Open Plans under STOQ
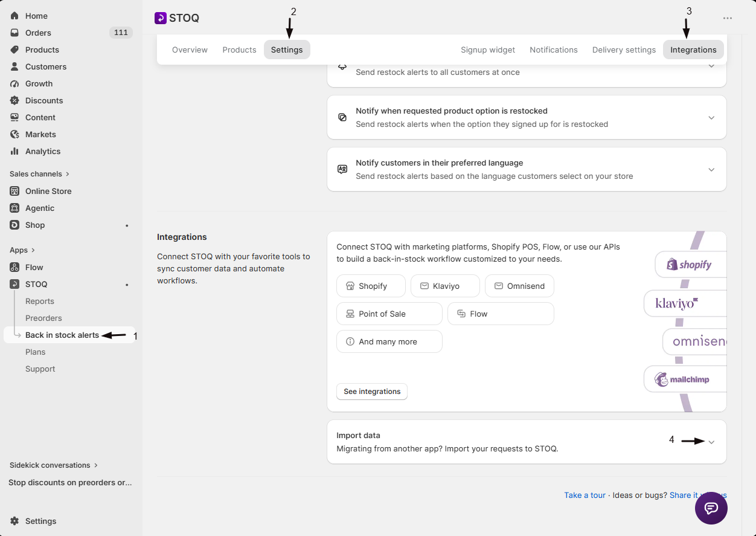756x536 pixels. tap(35, 352)
